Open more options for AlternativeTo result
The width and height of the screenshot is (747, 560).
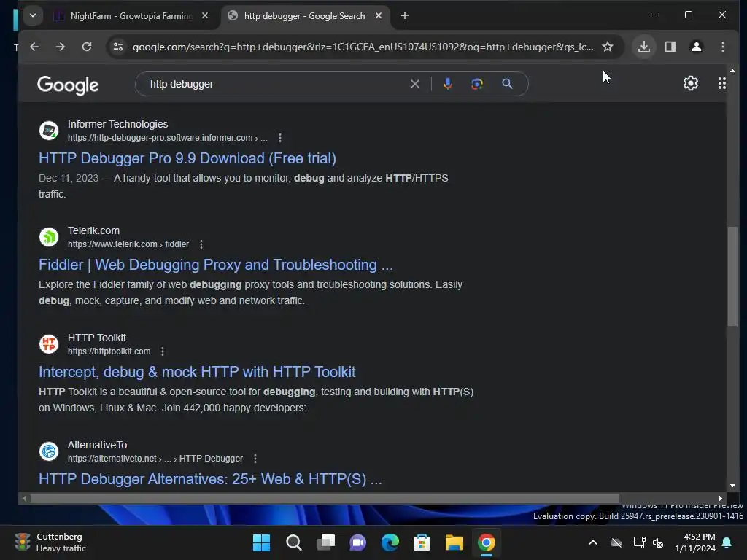[x=255, y=459]
